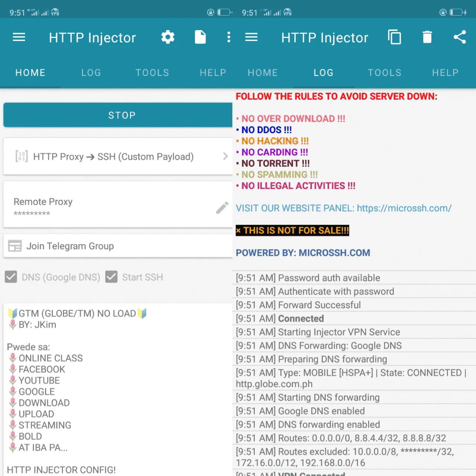Screen dimensions: 476x476
Task: Clear the log using the trash icon
Action: [427, 37]
